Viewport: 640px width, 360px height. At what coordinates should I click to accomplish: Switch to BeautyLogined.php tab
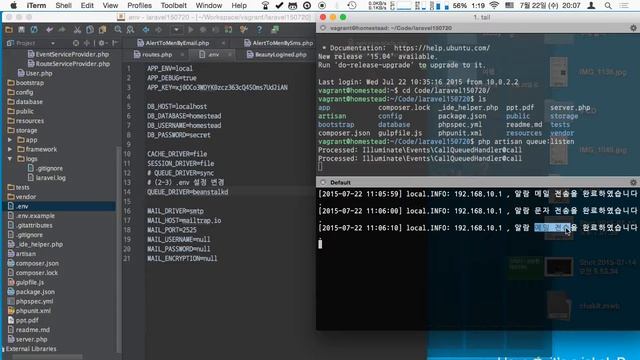(277, 54)
